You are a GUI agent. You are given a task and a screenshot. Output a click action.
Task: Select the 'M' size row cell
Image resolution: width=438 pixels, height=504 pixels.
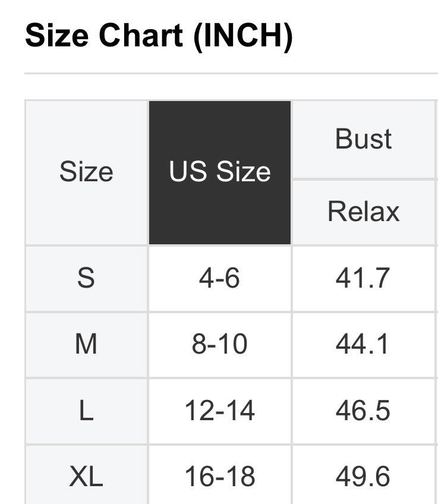86,345
